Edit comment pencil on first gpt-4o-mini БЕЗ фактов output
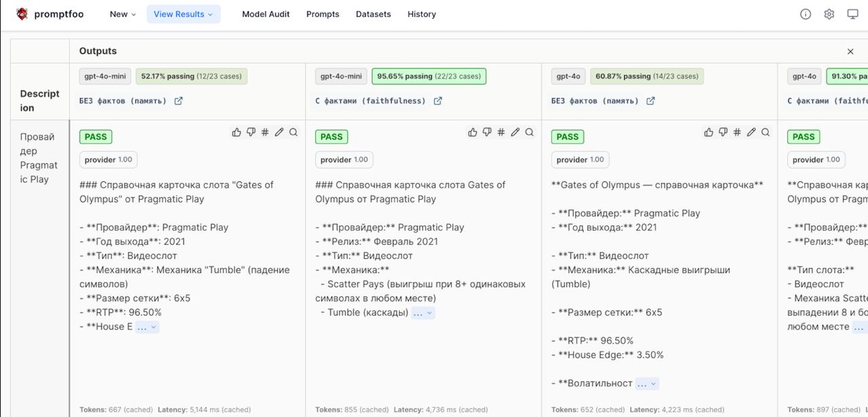 tap(279, 132)
